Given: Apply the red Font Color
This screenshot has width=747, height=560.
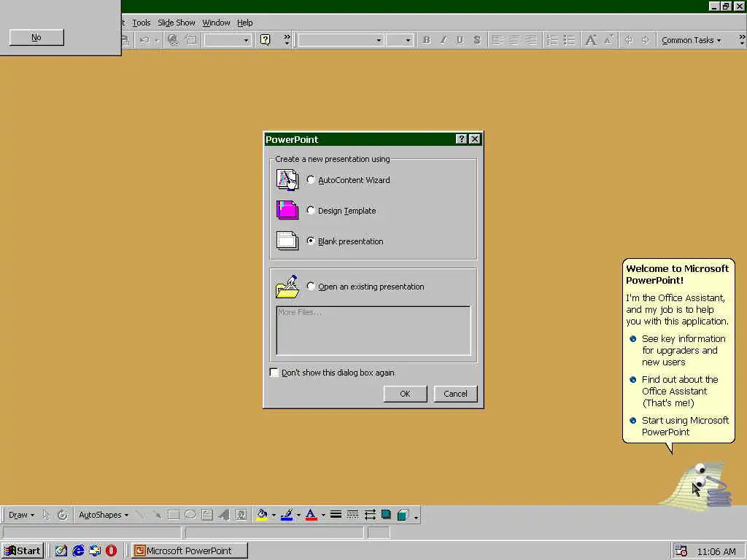Looking at the screenshot, I should click(311, 515).
